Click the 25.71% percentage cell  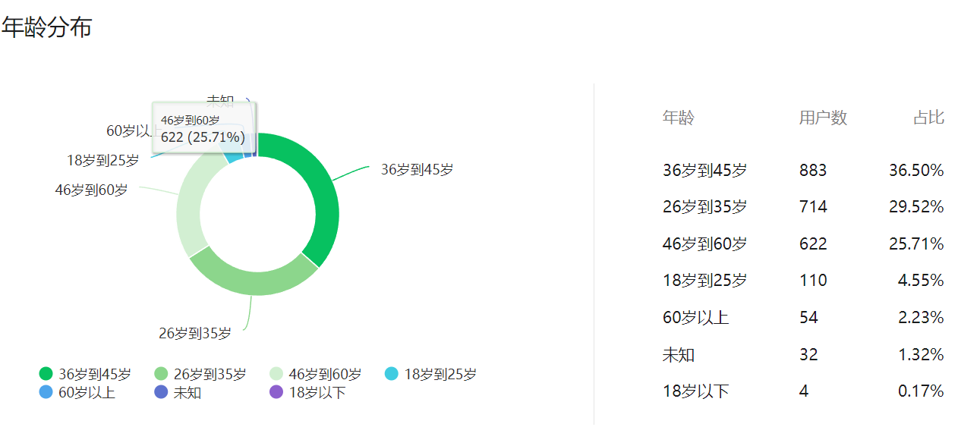[916, 243]
